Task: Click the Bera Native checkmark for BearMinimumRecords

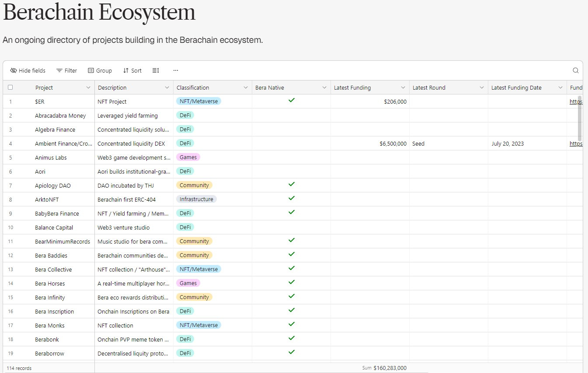Action: 292,241
